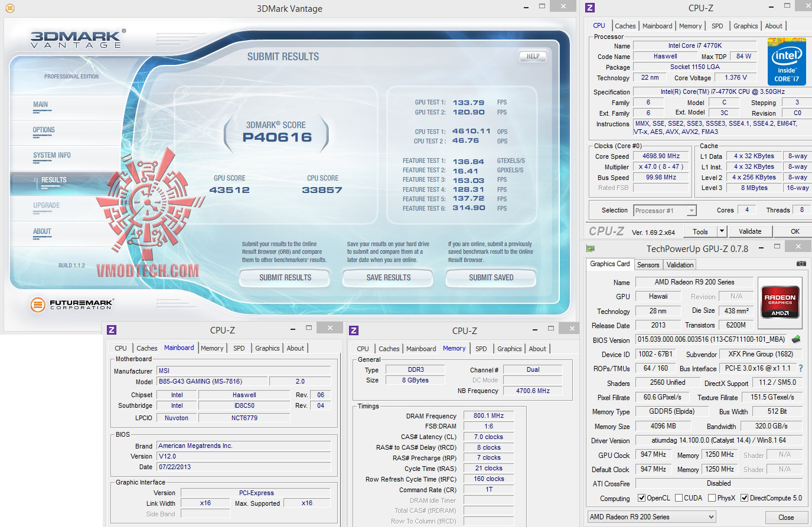Toggle the OpenCL checkbox
The image size is (812, 527).
click(x=641, y=498)
